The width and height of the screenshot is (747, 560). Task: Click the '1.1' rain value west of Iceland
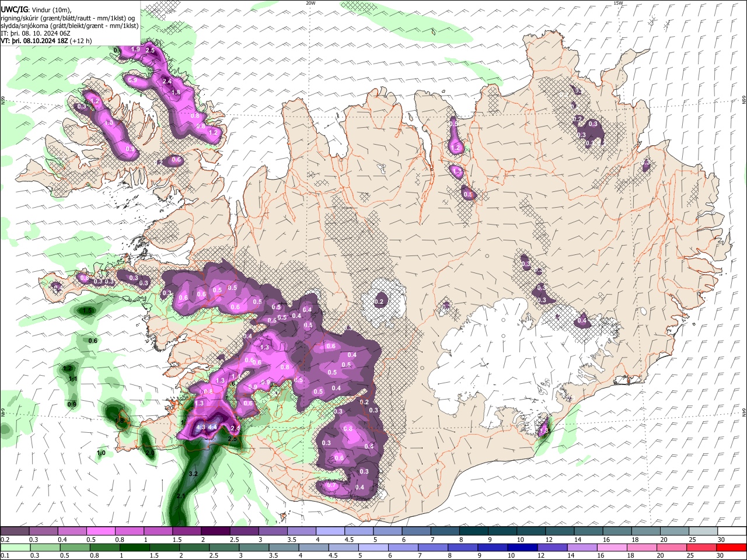pos(73,379)
